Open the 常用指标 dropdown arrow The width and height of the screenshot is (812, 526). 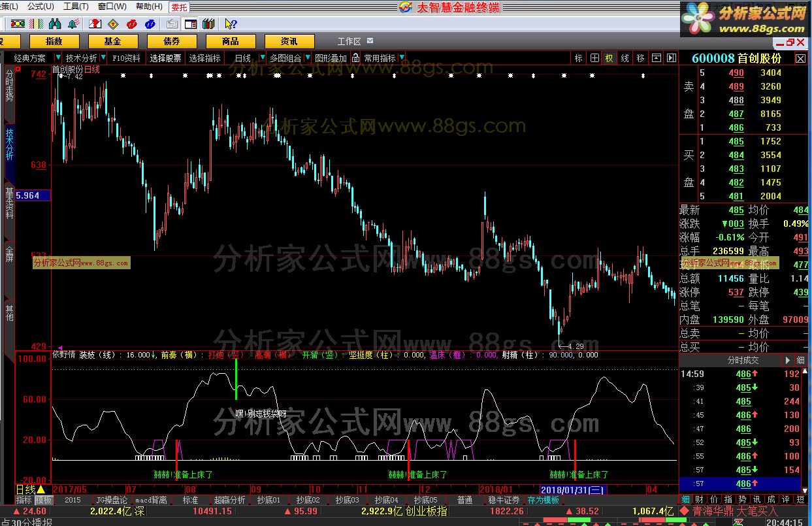(x=401, y=58)
